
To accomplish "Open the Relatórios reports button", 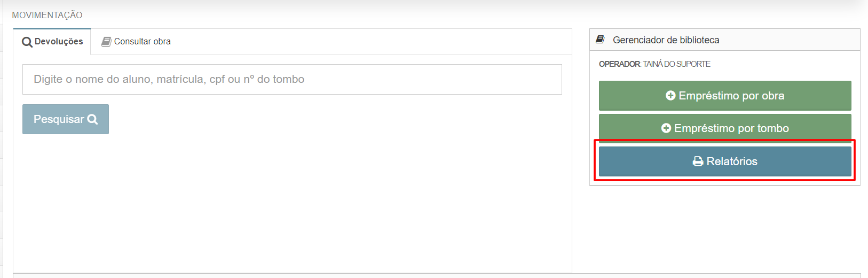I will [x=725, y=161].
